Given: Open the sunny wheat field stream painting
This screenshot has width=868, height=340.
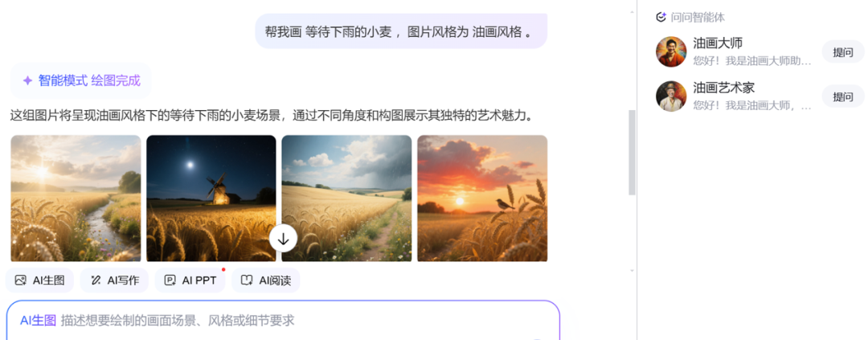Looking at the screenshot, I should click(76, 199).
